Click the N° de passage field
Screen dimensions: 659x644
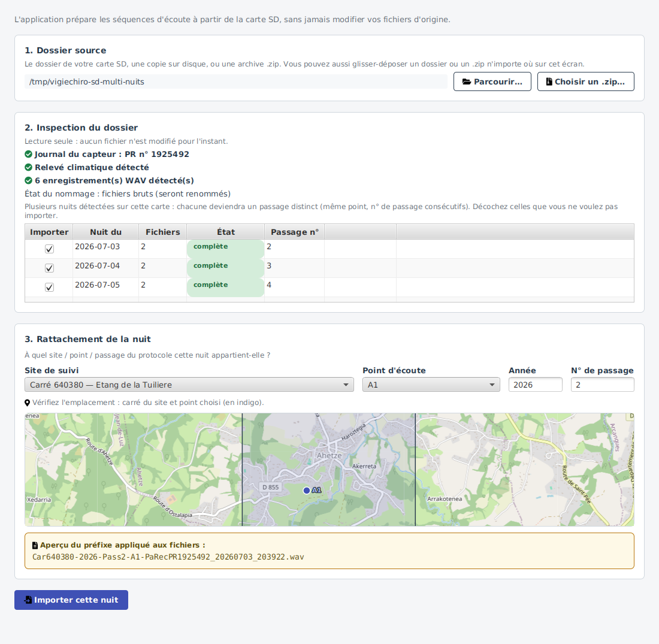coord(602,385)
